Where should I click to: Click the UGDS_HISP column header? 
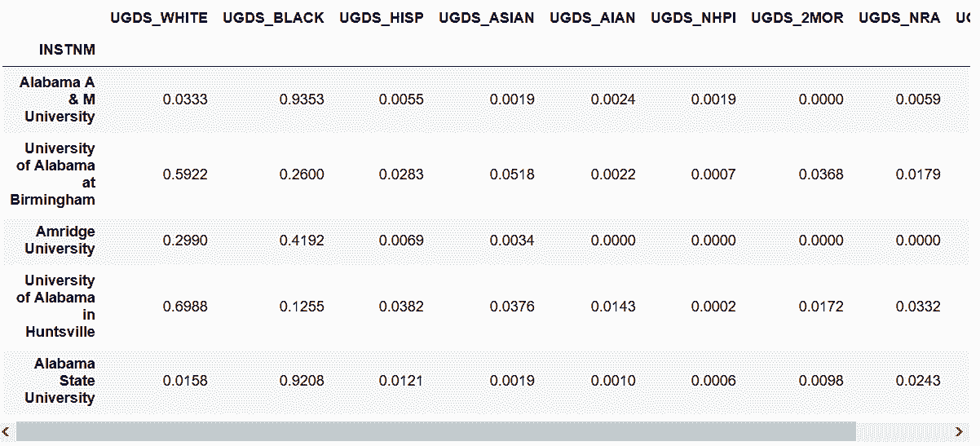coord(382,18)
